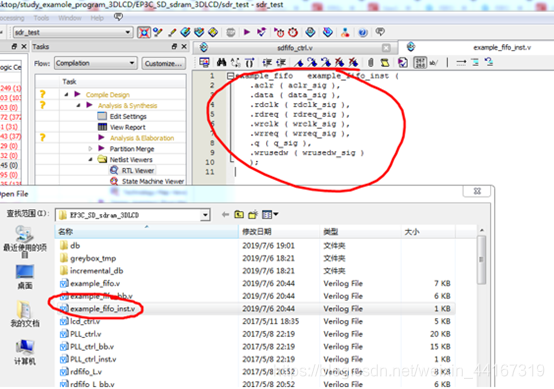Screen dimensions: 554x389
Task: Click the Analyze Current File icon
Action: pyautogui.click(x=402, y=63)
